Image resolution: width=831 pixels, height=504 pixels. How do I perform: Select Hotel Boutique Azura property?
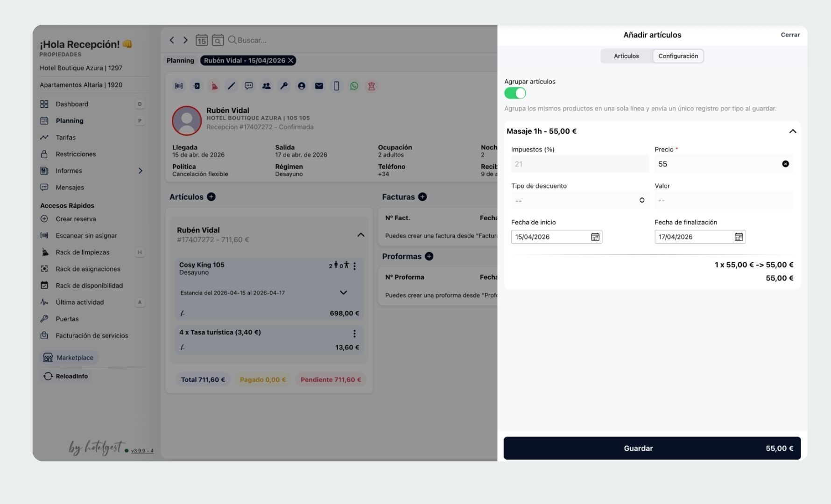pyautogui.click(x=81, y=68)
